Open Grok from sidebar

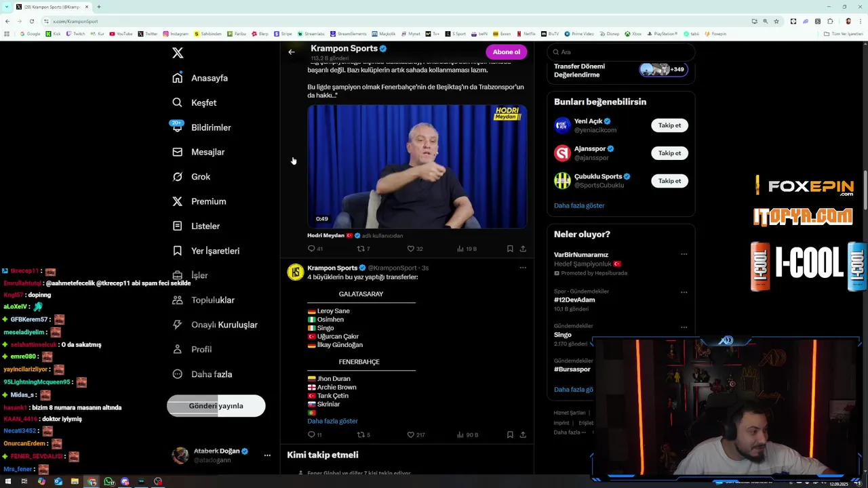point(191,176)
